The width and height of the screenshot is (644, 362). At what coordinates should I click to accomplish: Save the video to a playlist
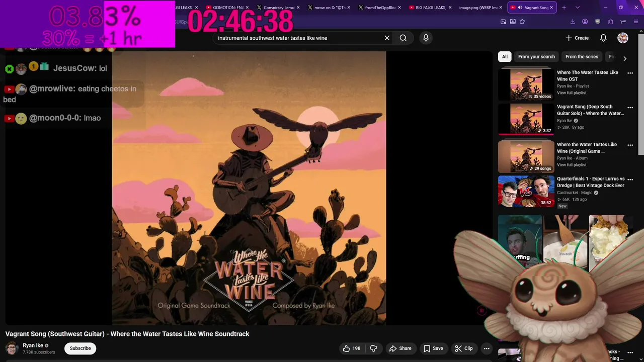point(433,348)
